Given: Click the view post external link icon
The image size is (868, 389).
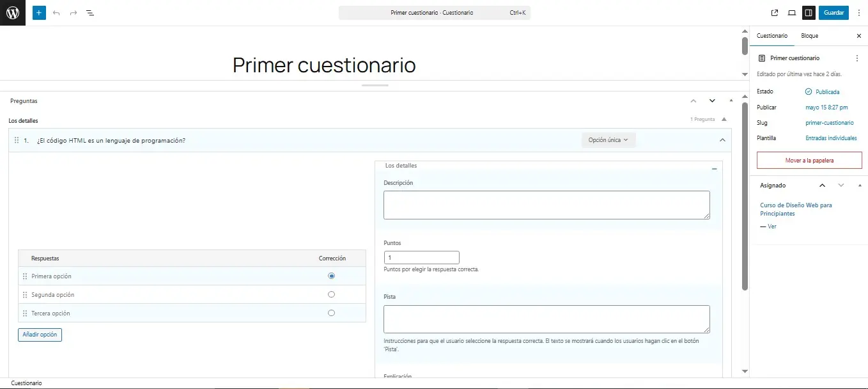Looking at the screenshot, I should click(775, 13).
